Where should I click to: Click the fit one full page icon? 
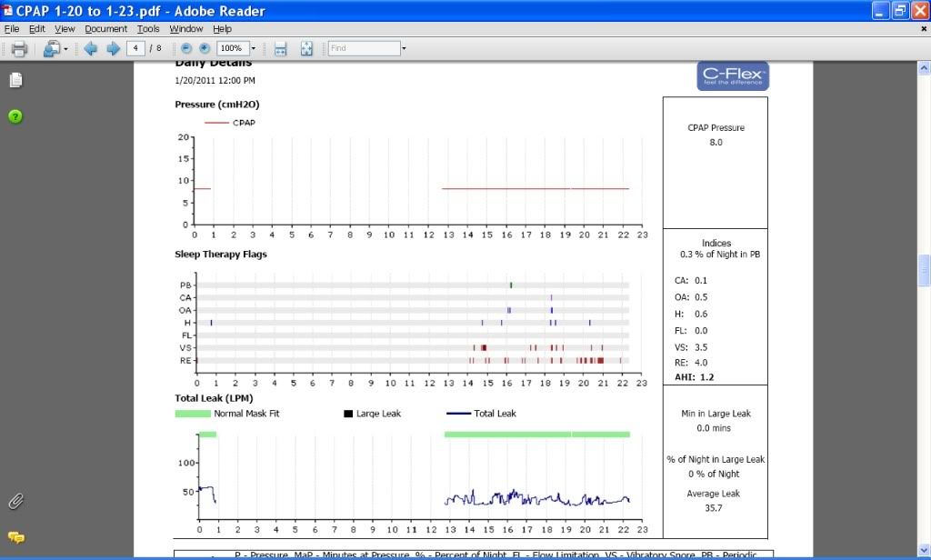306,48
